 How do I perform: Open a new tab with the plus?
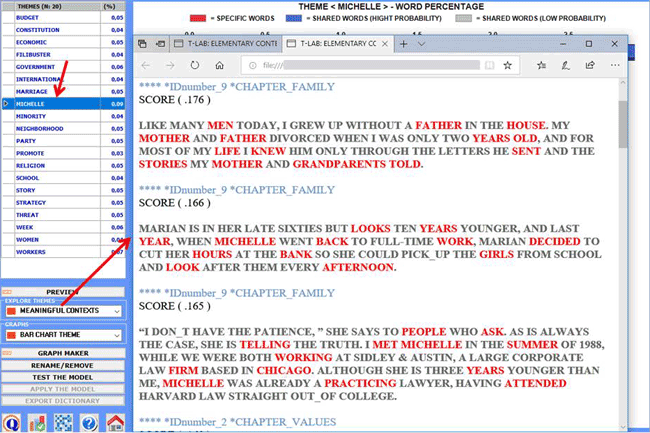coord(403,44)
